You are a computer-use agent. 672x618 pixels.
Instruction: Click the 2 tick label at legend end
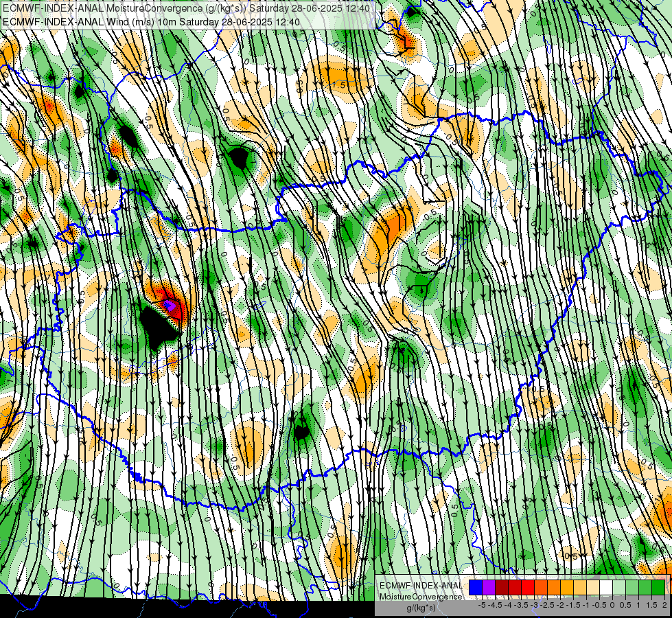tap(664, 605)
